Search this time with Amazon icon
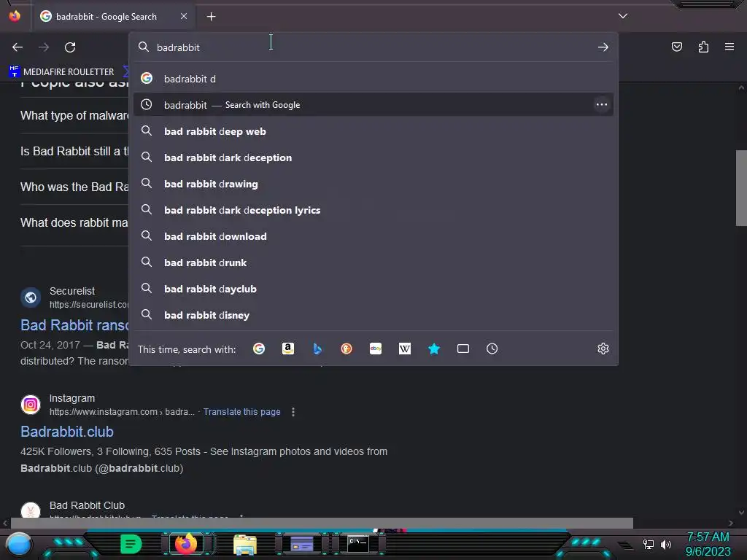The height and width of the screenshot is (560, 747). [287, 349]
